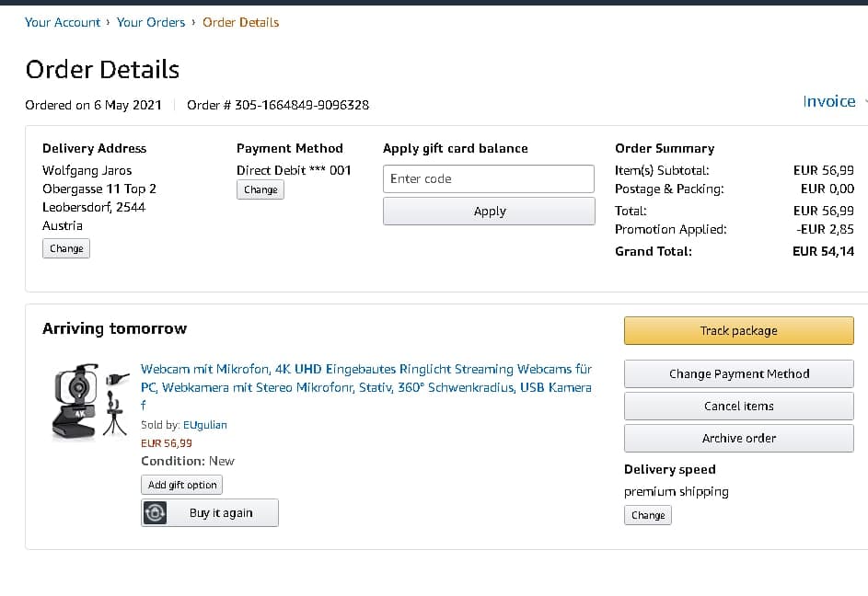Select Cancel items button

(738, 406)
